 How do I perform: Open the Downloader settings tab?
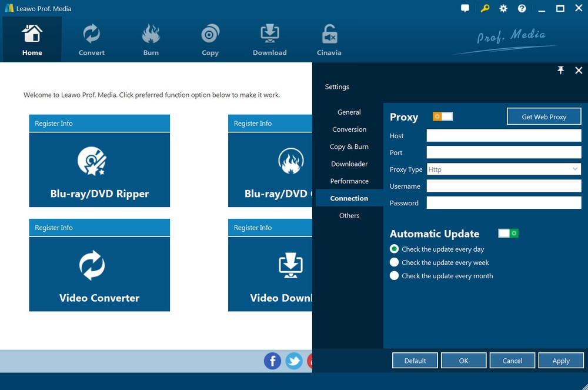click(349, 164)
